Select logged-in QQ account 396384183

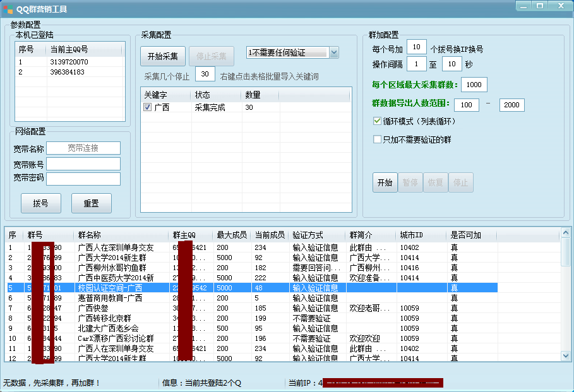click(69, 72)
